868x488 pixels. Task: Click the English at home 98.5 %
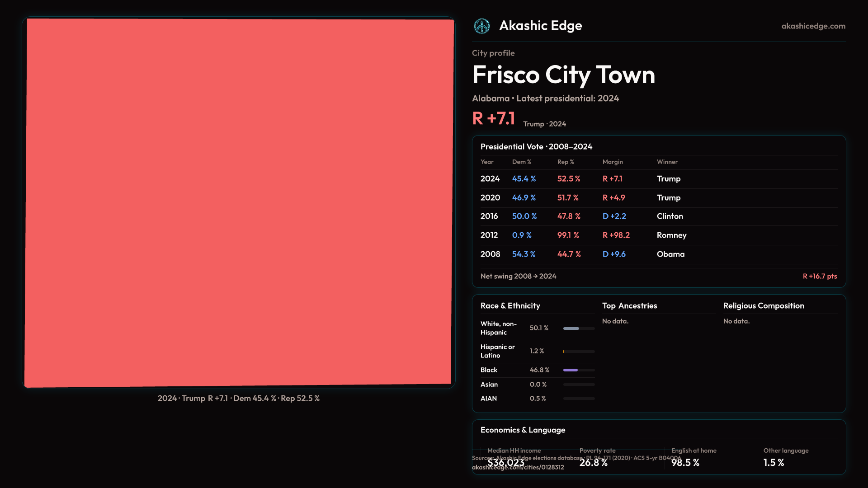[x=685, y=463]
